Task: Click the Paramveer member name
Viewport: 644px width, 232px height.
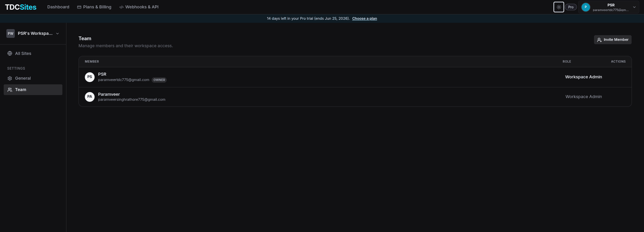Action: pos(109,94)
